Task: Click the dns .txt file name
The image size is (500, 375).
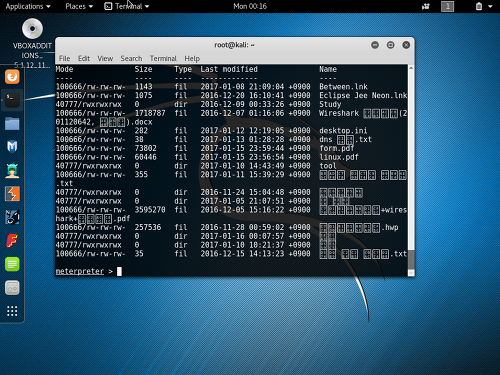Action: click(x=345, y=139)
